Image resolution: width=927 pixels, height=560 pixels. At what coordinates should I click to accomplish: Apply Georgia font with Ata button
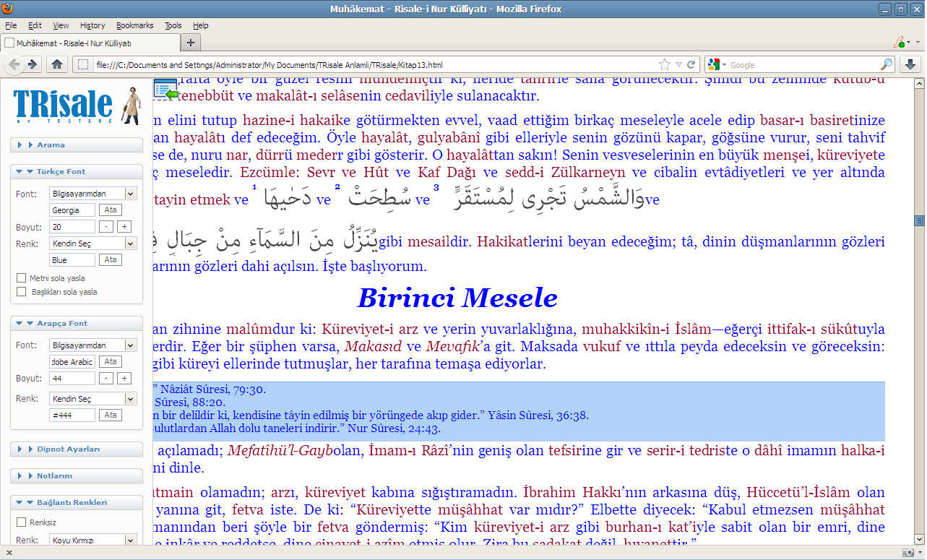[111, 210]
